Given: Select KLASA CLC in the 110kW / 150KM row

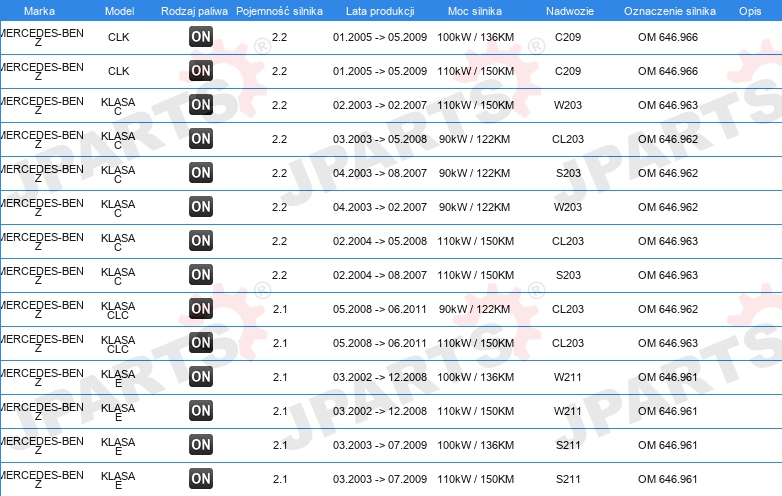Looking at the screenshot, I should [118, 344].
